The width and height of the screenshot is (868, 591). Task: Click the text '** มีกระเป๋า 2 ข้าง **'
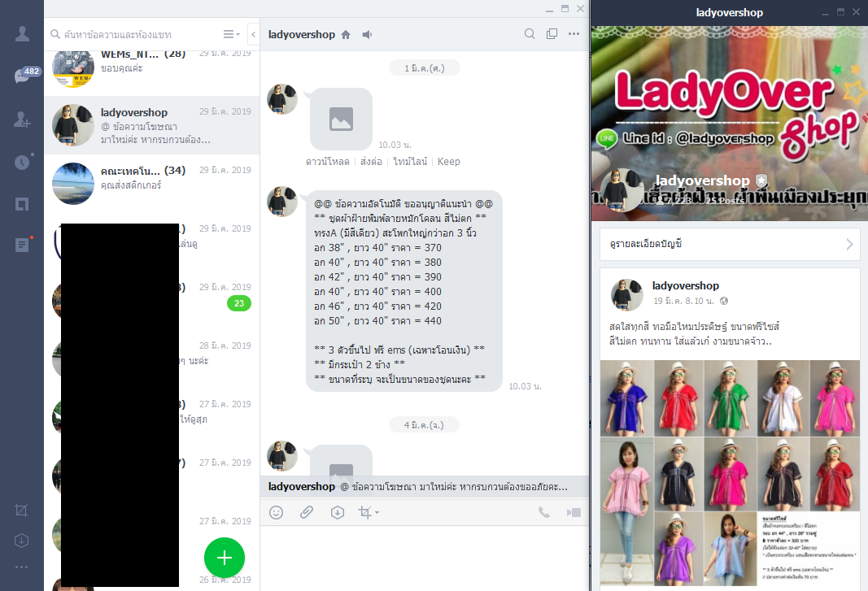pos(360,365)
